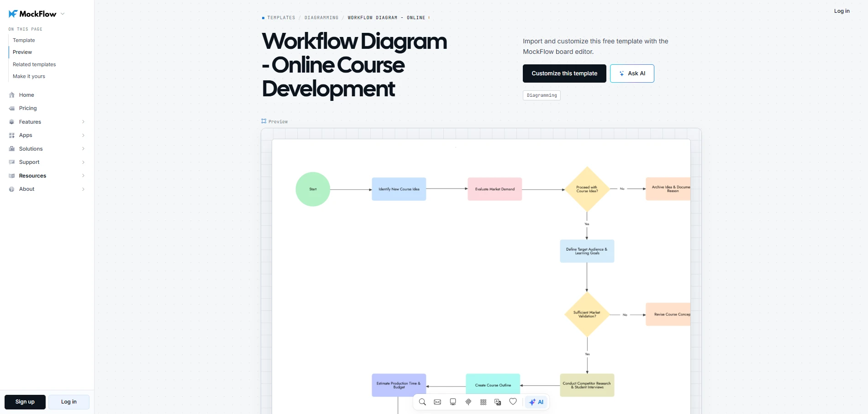Screen dimensions: 868x414
Task: Click the Evaluate Market Demand box in preview
Action: (494, 189)
